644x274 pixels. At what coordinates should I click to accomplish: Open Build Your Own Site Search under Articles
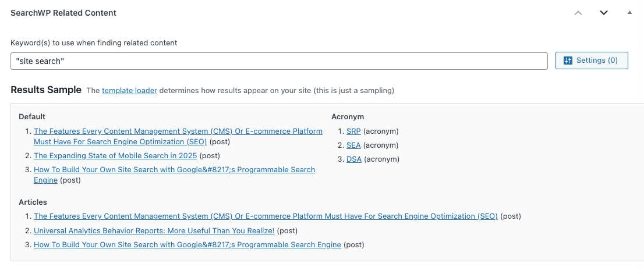pos(187,245)
